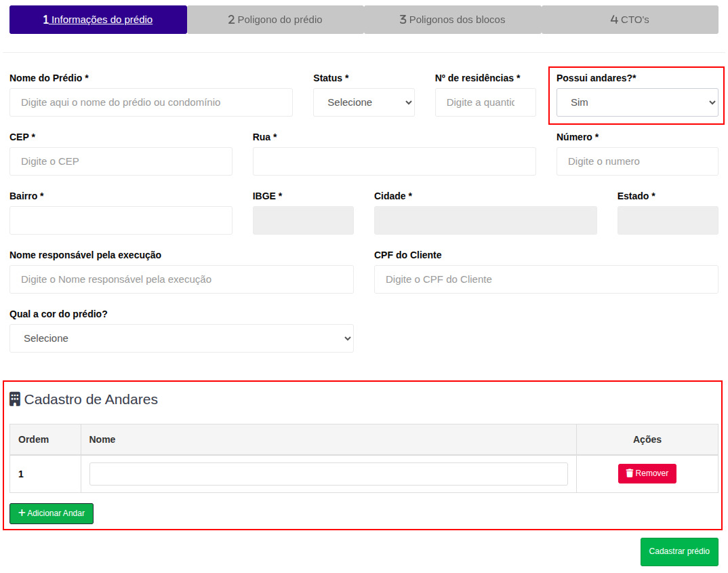The height and width of the screenshot is (573, 728).
Task: Select the CTO's step tab
Action: (630, 20)
